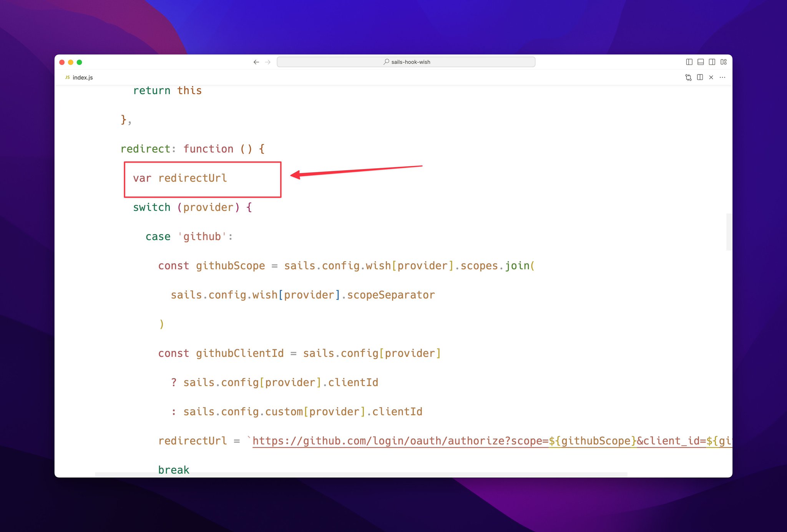Toggle the primary side bar
The width and height of the screenshot is (787, 532).
(x=689, y=62)
